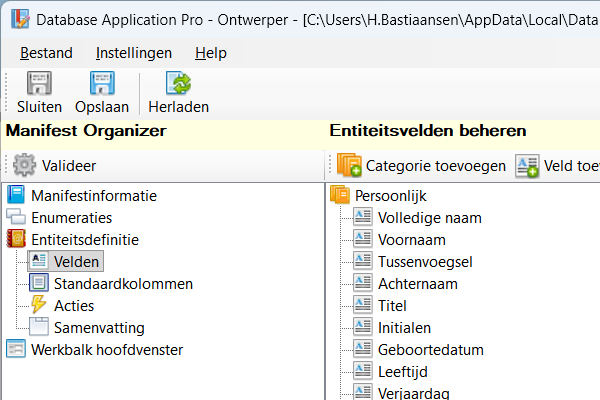Select the Persoonlijk category folder
600x400 pixels.
390,195
